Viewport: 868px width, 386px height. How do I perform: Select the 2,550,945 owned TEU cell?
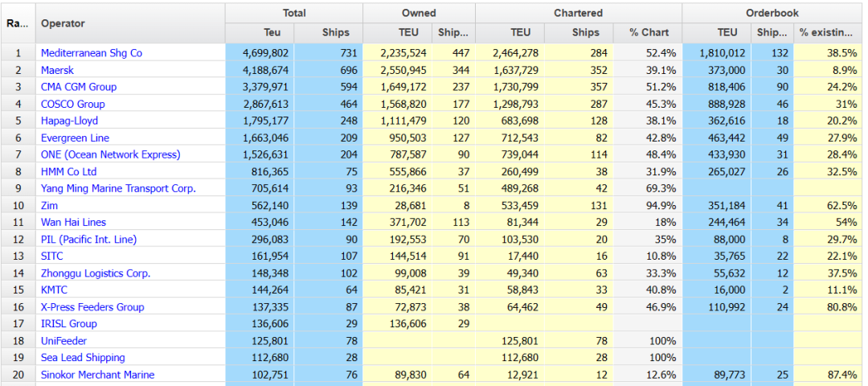tap(398, 70)
